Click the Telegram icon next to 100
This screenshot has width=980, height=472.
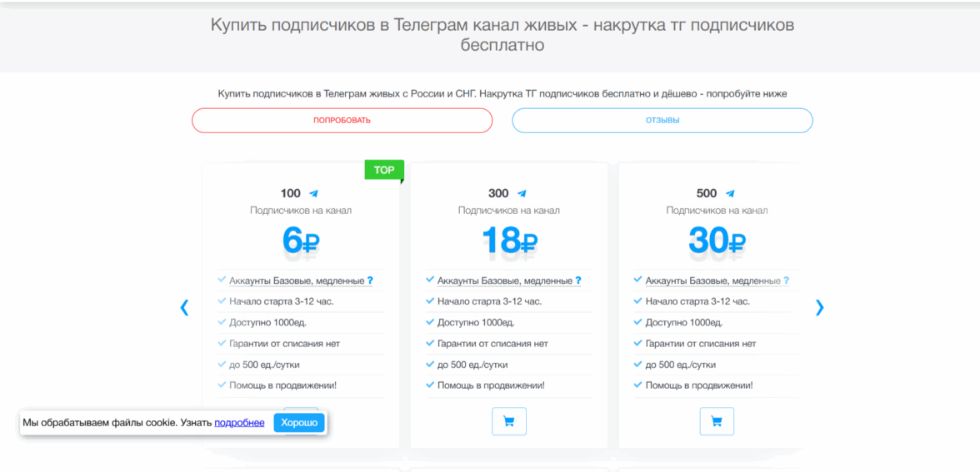coord(313,193)
